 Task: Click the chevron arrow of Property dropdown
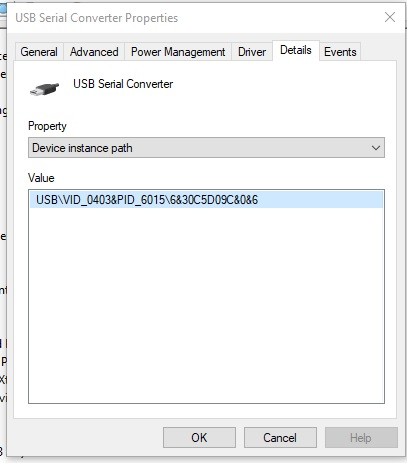[x=376, y=148]
